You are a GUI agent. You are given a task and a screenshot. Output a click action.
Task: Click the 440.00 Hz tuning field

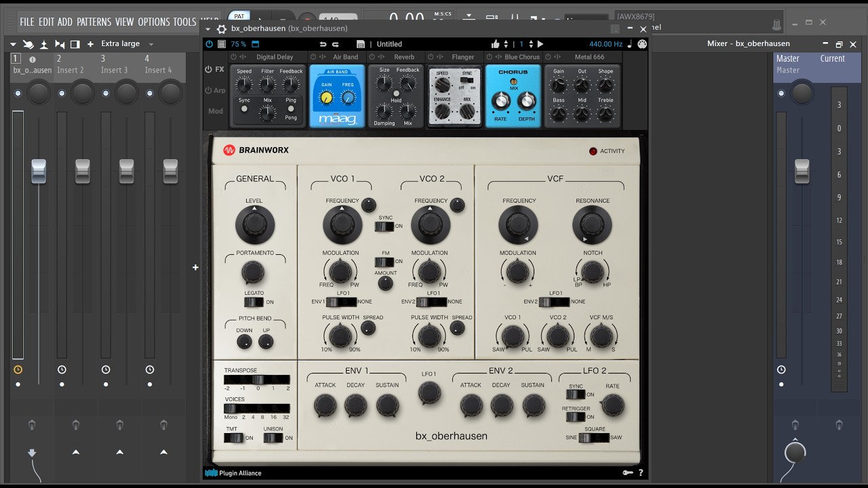[606, 44]
